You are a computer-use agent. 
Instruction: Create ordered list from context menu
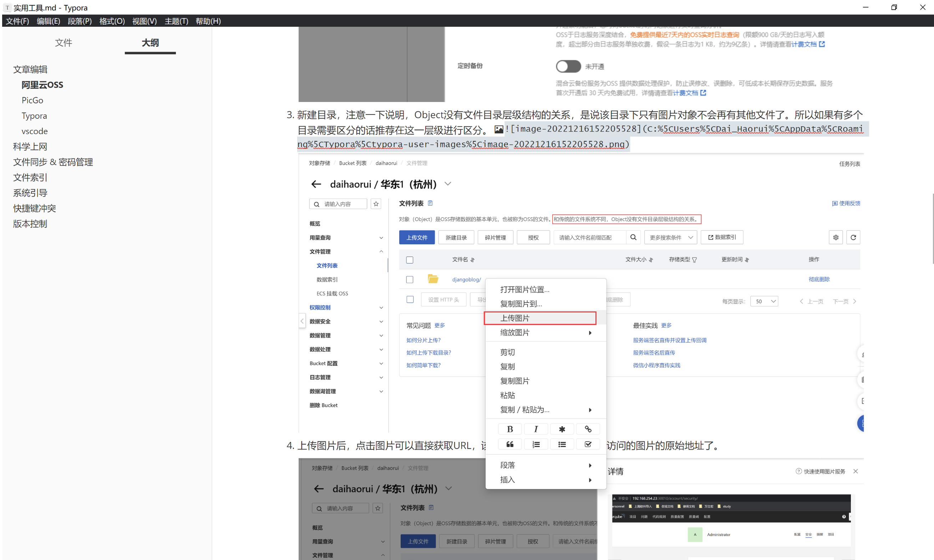click(535, 444)
